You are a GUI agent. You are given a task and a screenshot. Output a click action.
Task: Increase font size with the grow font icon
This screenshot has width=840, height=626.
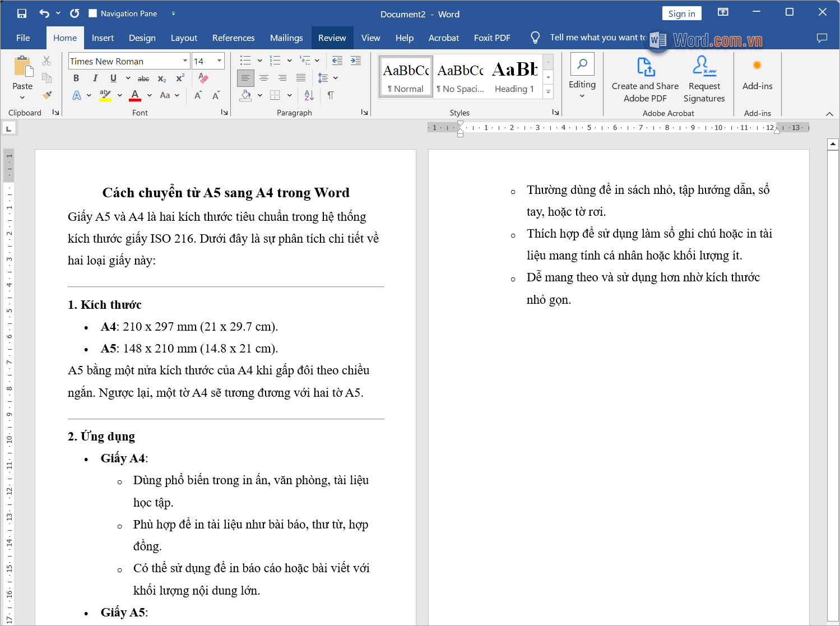(198, 95)
